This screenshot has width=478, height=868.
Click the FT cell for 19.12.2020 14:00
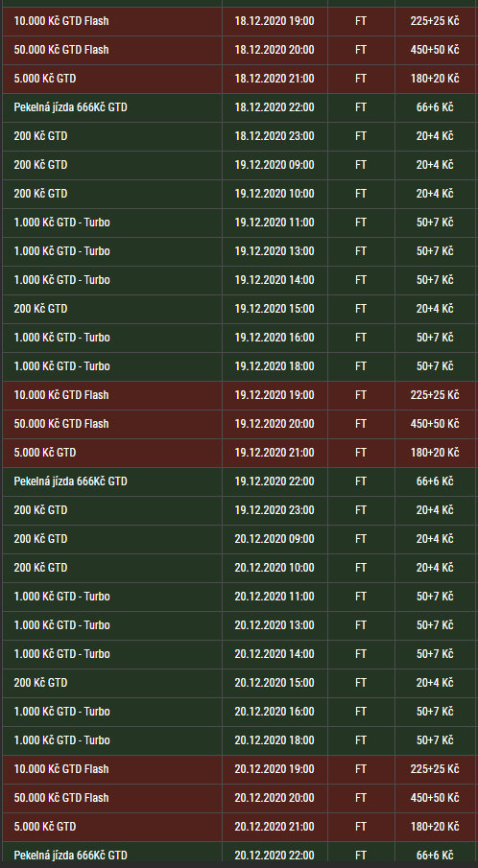point(361,280)
